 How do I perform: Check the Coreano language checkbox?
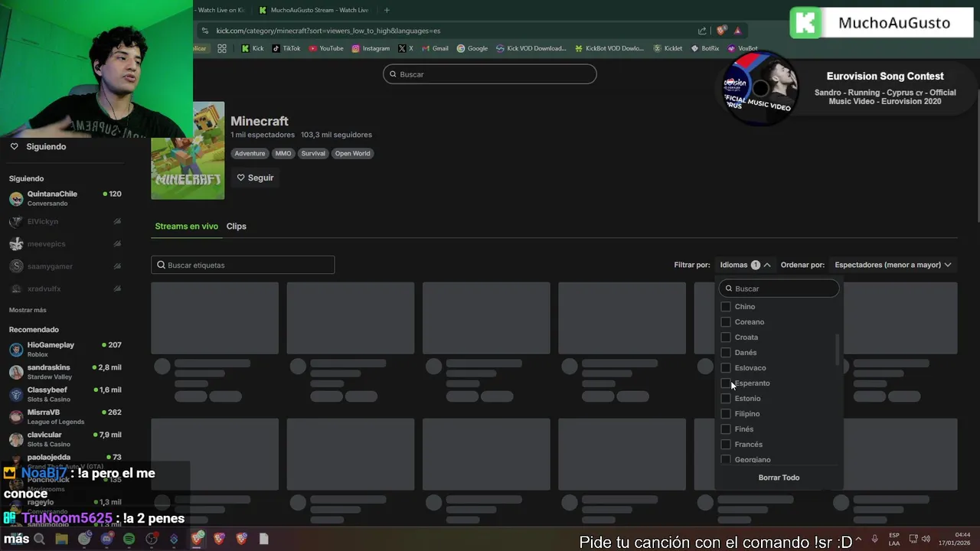(726, 322)
